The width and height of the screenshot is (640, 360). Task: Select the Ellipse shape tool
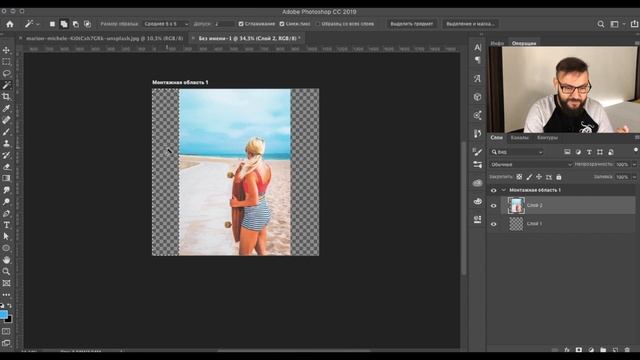tap(6, 248)
